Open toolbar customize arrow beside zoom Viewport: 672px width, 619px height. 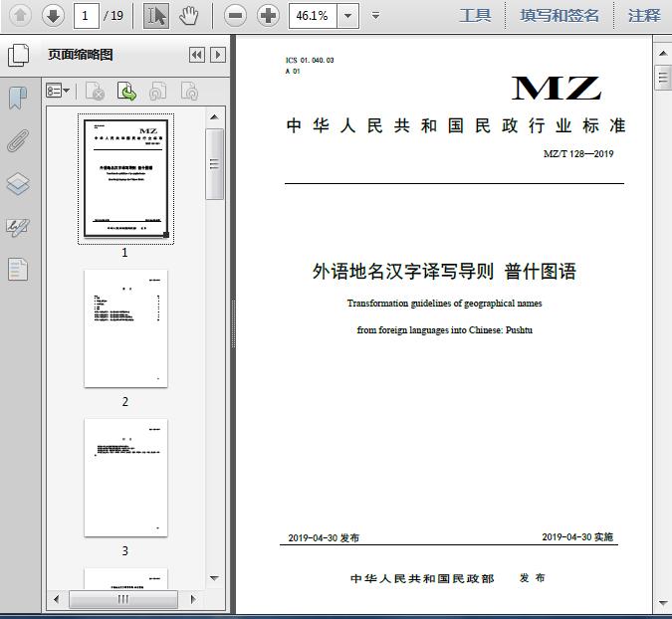click(x=375, y=16)
